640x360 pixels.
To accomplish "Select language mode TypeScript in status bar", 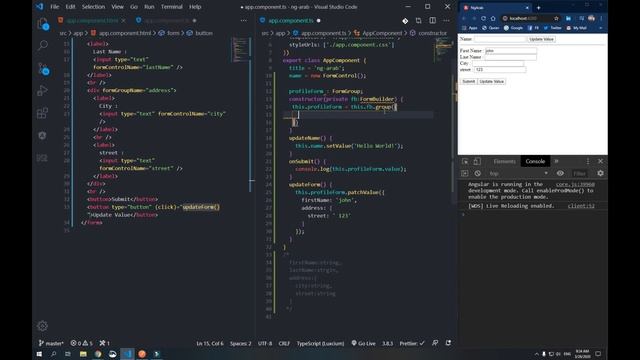I will click(x=320, y=344).
